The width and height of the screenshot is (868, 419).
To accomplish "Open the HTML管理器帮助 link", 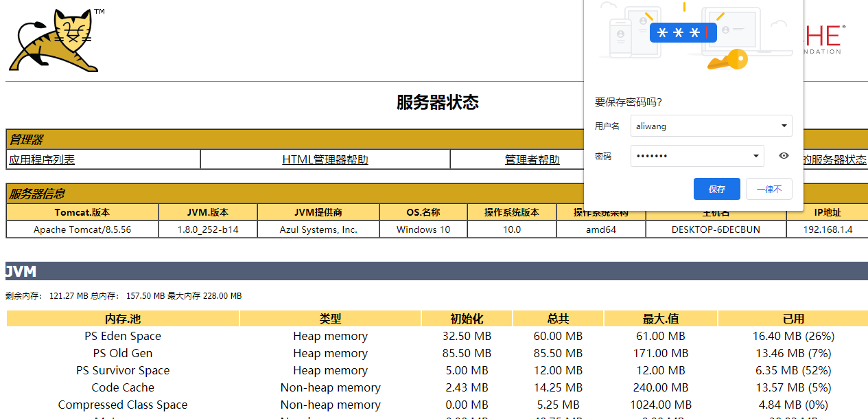I will tap(325, 159).
